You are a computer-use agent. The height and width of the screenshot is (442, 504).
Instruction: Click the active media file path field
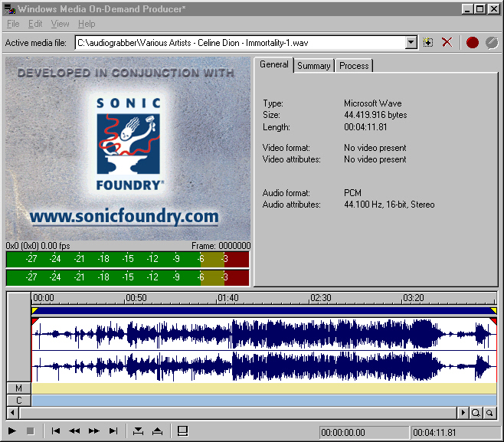pos(240,42)
